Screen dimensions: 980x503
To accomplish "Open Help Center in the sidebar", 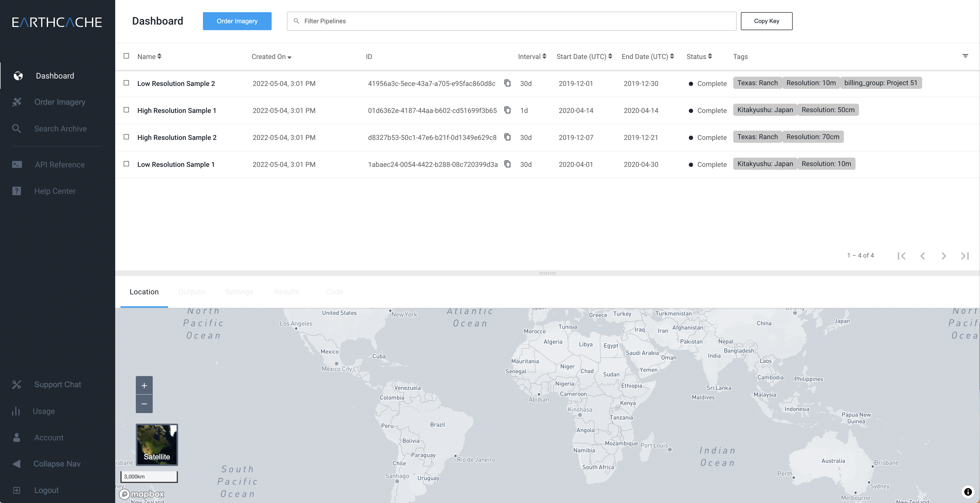I will point(55,191).
